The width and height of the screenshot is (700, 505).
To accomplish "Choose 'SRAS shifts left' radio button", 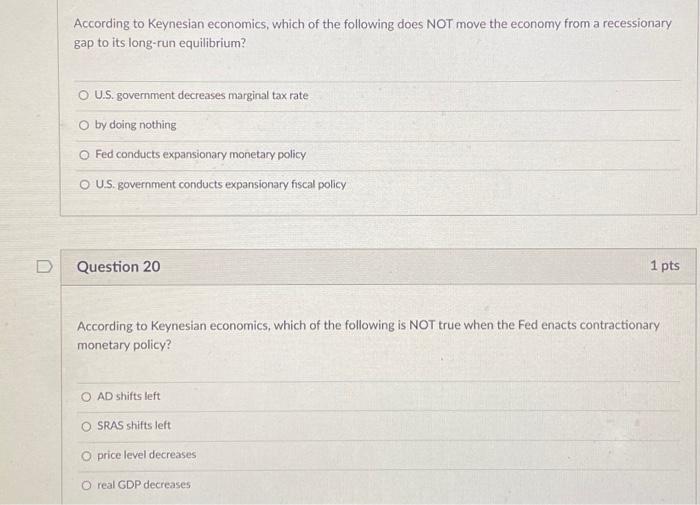I will pos(86,426).
